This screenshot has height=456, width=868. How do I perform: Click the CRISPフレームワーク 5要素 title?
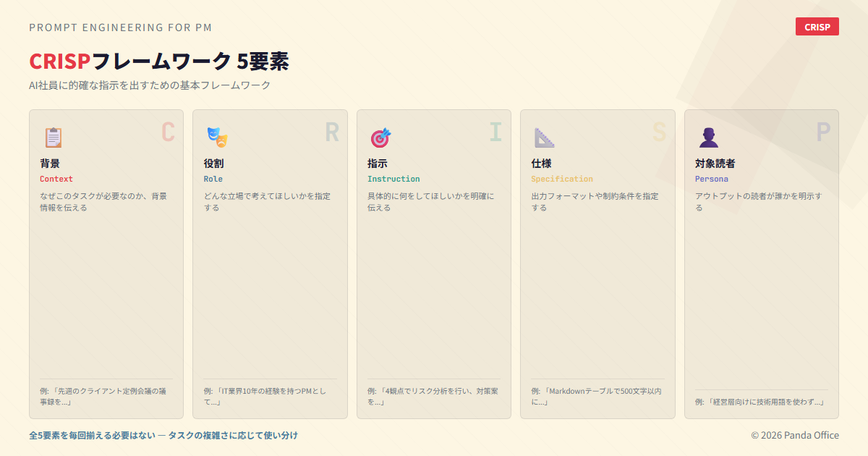(159, 62)
